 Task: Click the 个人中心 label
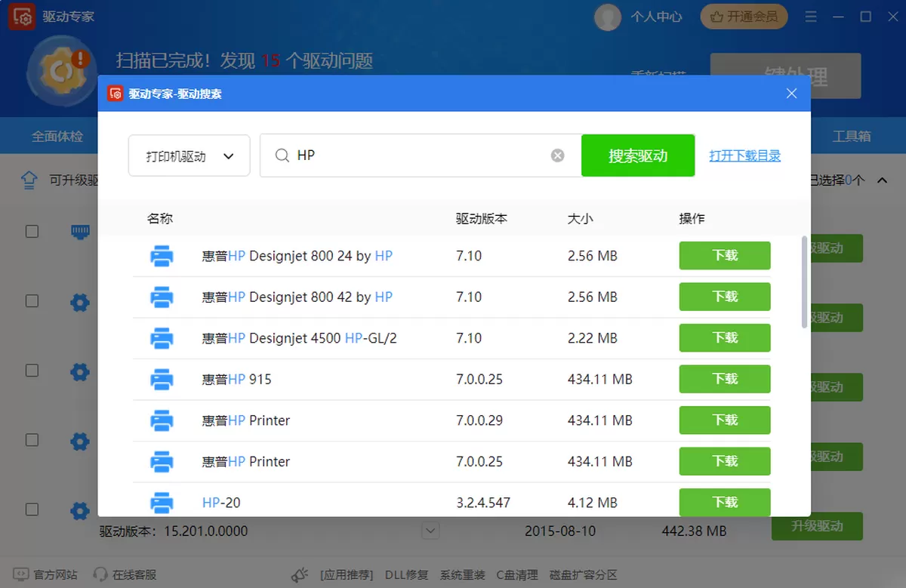656,17
